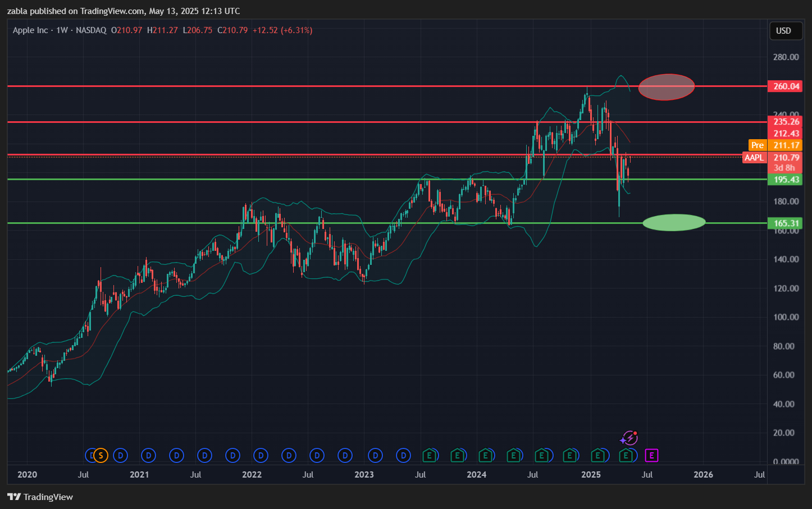Click the Apple Inc symbol title
This screenshot has width=812, height=509.
(30, 30)
